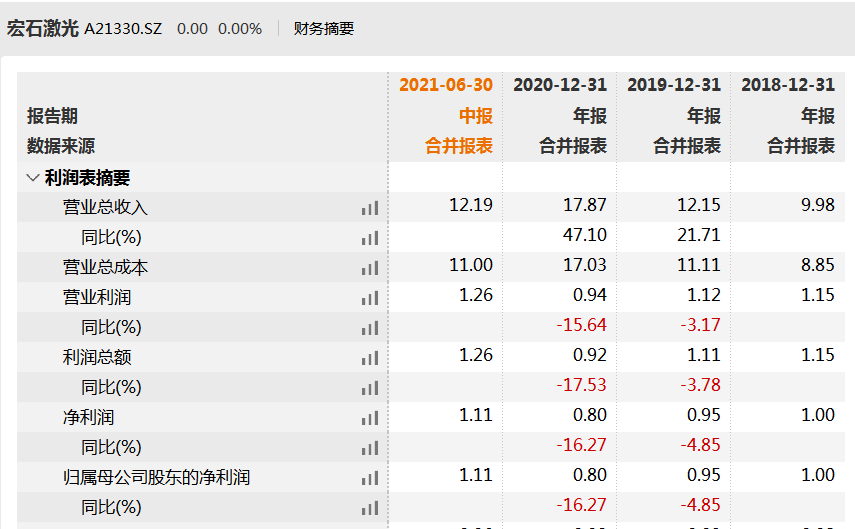Open chart icon for 营业总成本 row
Image resolution: width=855 pixels, height=529 pixels.
coord(370,268)
